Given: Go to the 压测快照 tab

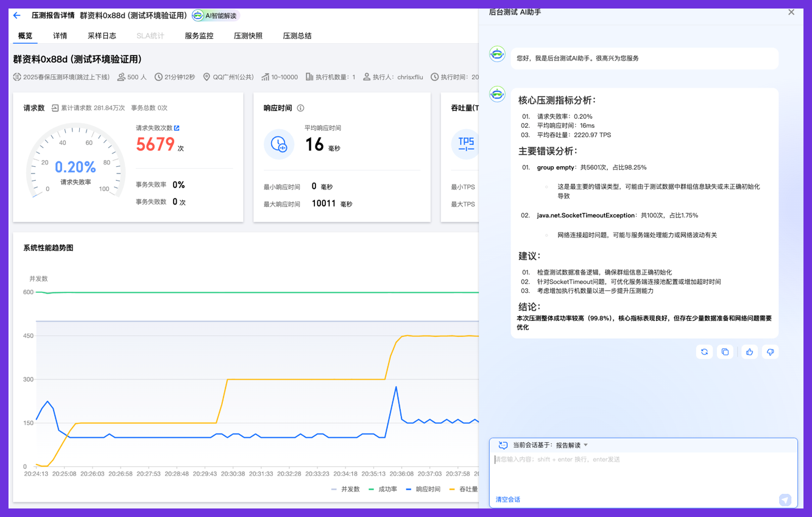Looking at the screenshot, I should coord(248,36).
